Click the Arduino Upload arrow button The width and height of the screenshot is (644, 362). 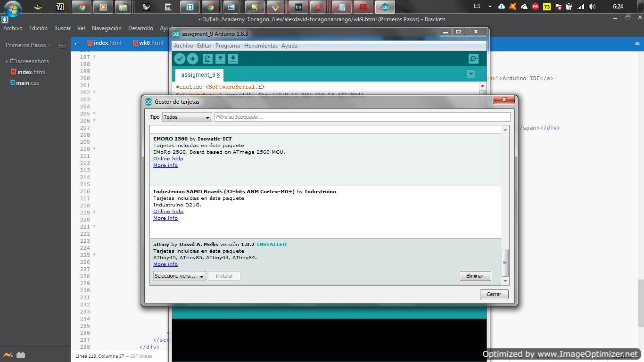pyautogui.click(x=192, y=58)
